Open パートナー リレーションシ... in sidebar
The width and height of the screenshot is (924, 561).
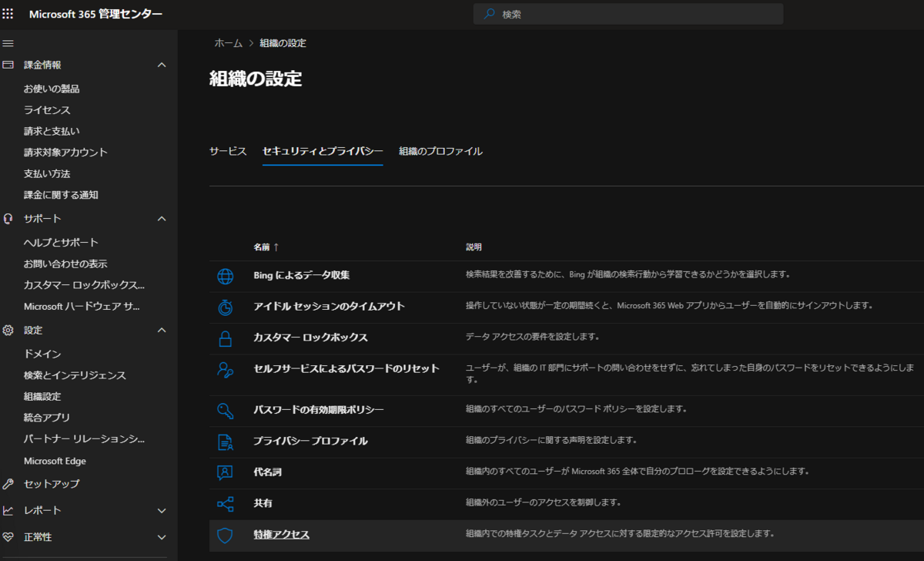84,439
